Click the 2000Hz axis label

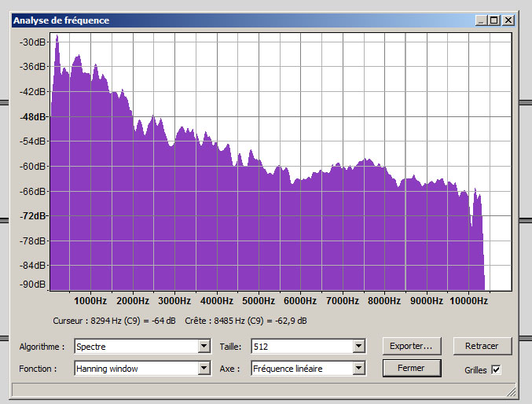[x=133, y=301]
